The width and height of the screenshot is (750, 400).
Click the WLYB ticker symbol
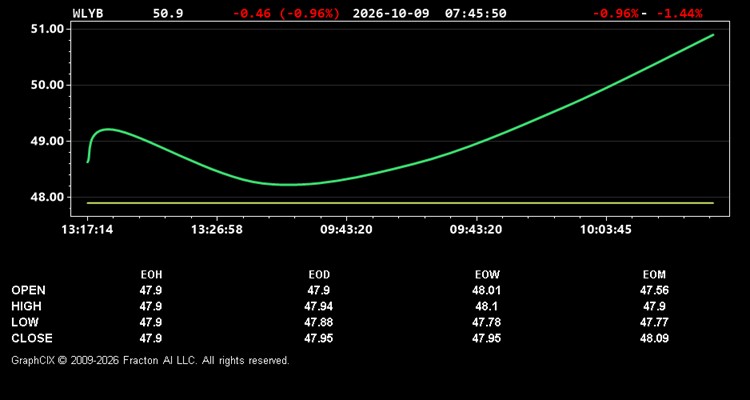(88, 13)
